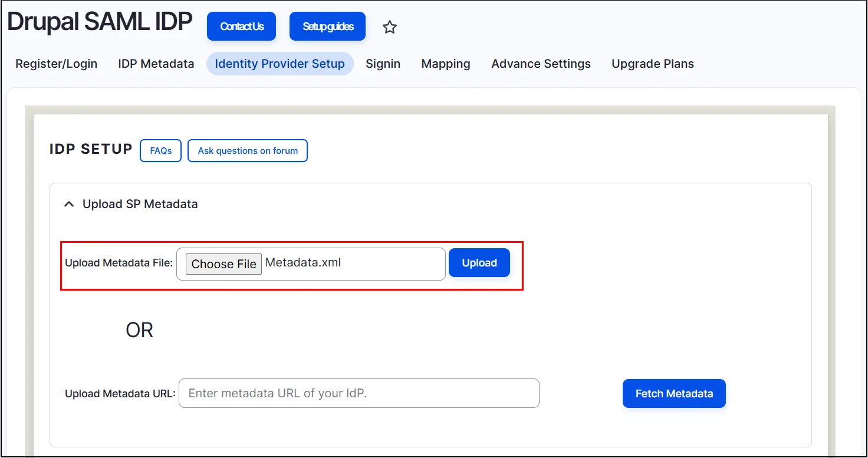Image resolution: width=868 pixels, height=458 pixels.
Task: Go to the Signin tab
Action: tap(383, 64)
